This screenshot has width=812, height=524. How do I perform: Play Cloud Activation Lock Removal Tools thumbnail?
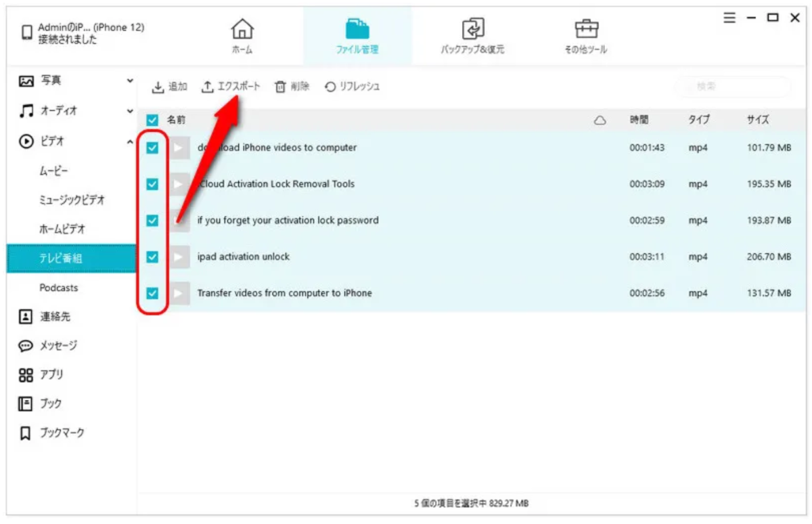click(x=179, y=183)
